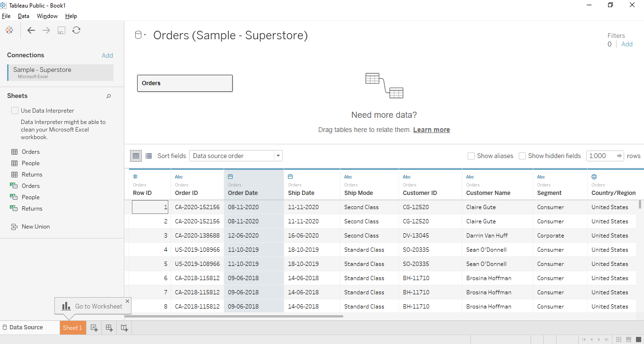Open Sheet 1 tab

(x=73, y=327)
